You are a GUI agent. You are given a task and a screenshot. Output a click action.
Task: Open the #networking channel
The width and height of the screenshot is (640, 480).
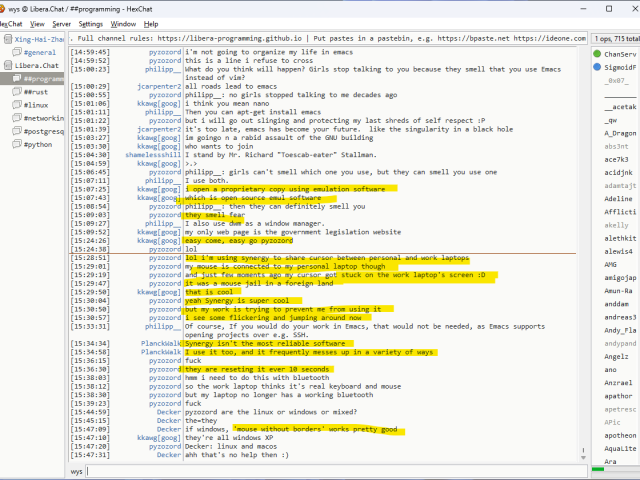(x=44, y=117)
